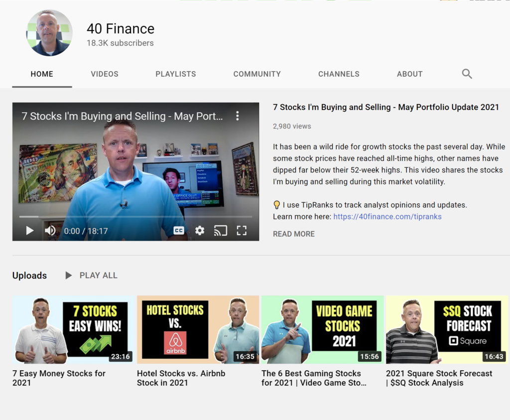This screenshot has width=510, height=420.
Task: Mute the video using the speaker icon
Action: [x=50, y=231]
